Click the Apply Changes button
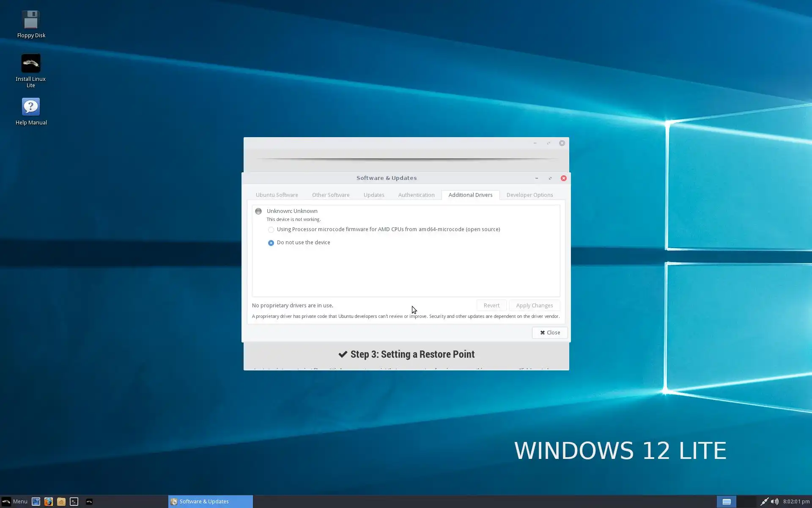Viewport: 812px width, 508px height. (534, 306)
